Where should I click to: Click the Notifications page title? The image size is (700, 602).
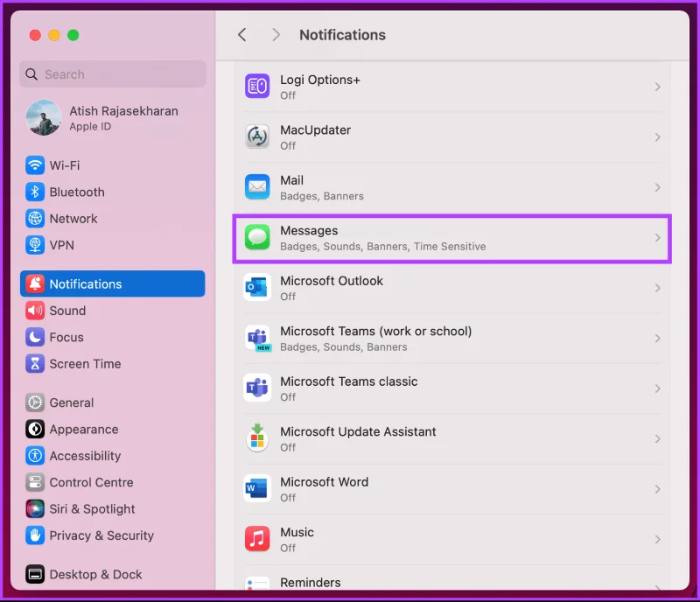pyautogui.click(x=342, y=35)
